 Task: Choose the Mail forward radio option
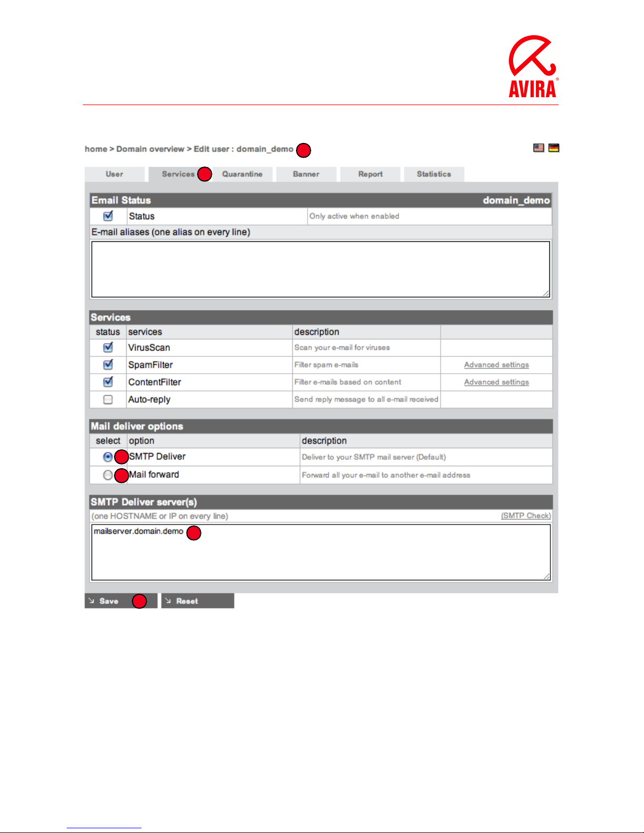click(x=108, y=475)
